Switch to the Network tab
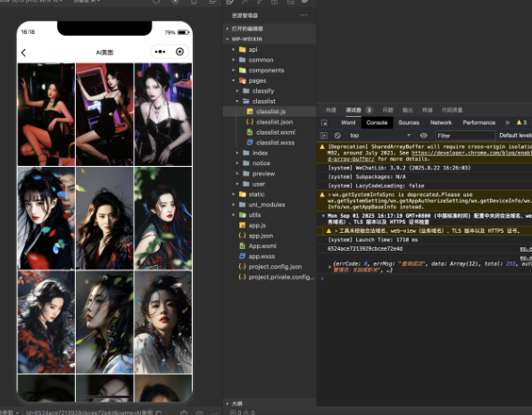Screen dimensions: 532x415 click(x=441, y=122)
